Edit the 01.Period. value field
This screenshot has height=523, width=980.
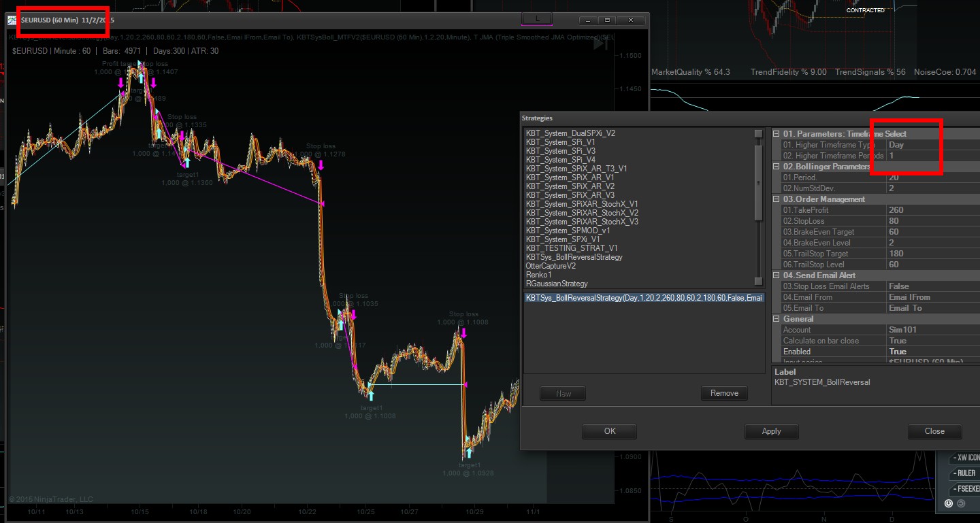pos(932,178)
